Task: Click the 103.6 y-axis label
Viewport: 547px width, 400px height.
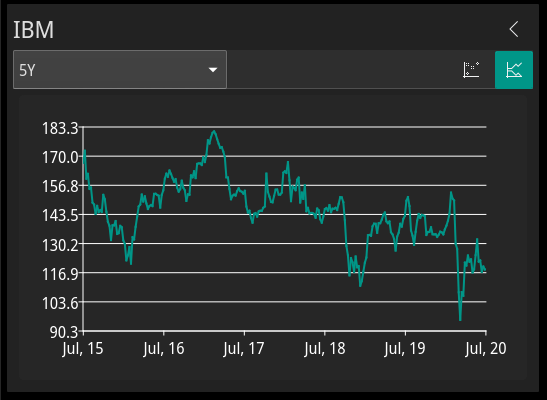Action: [60, 303]
